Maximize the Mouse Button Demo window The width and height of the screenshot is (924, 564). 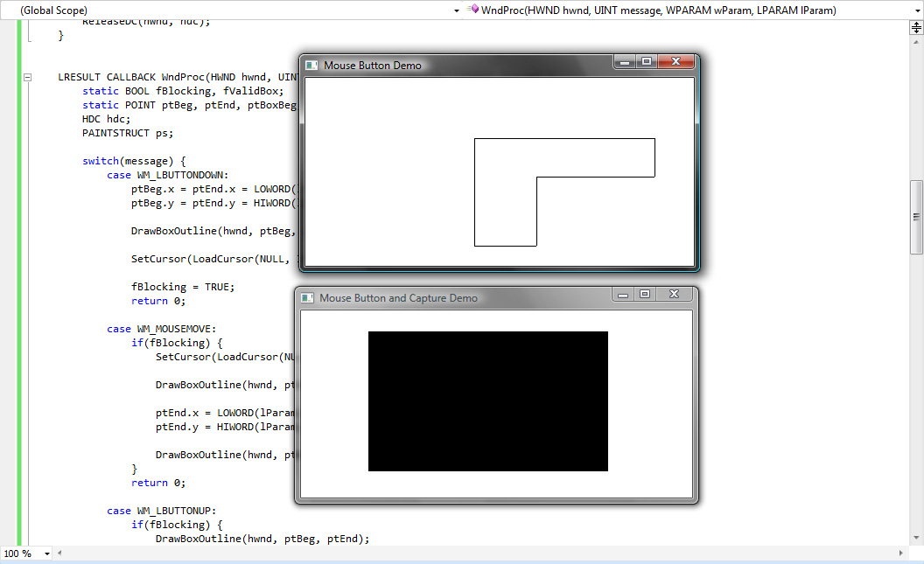(x=647, y=62)
